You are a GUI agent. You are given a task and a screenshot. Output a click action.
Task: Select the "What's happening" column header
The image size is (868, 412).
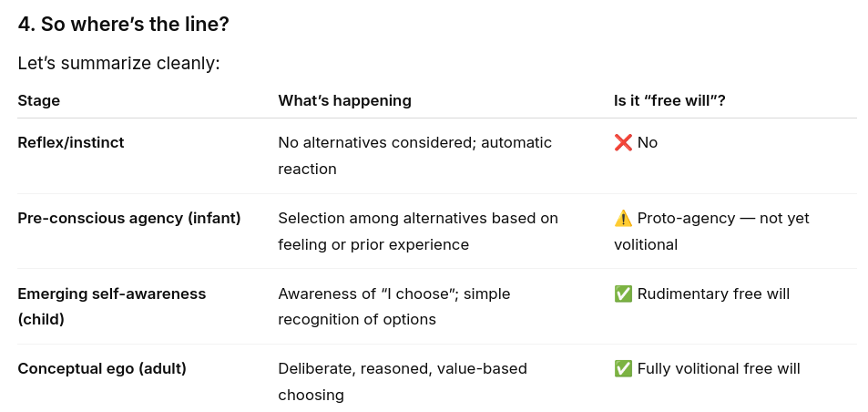click(344, 101)
